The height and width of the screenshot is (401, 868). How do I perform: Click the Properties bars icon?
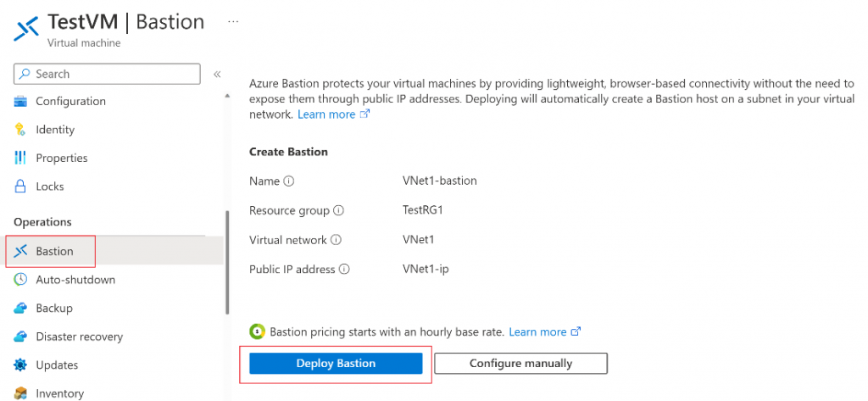pos(20,158)
